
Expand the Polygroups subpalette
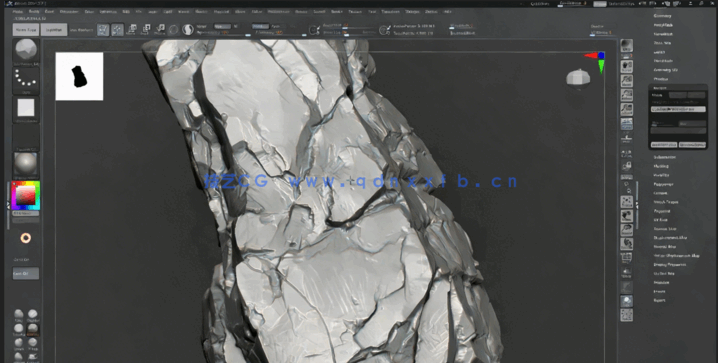click(663, 184)
